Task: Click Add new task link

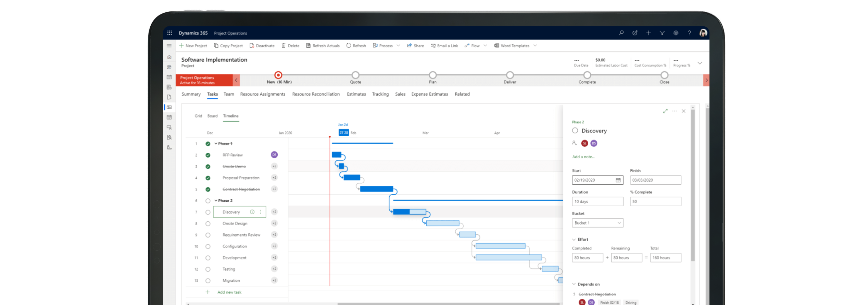Action: [229, 292]
